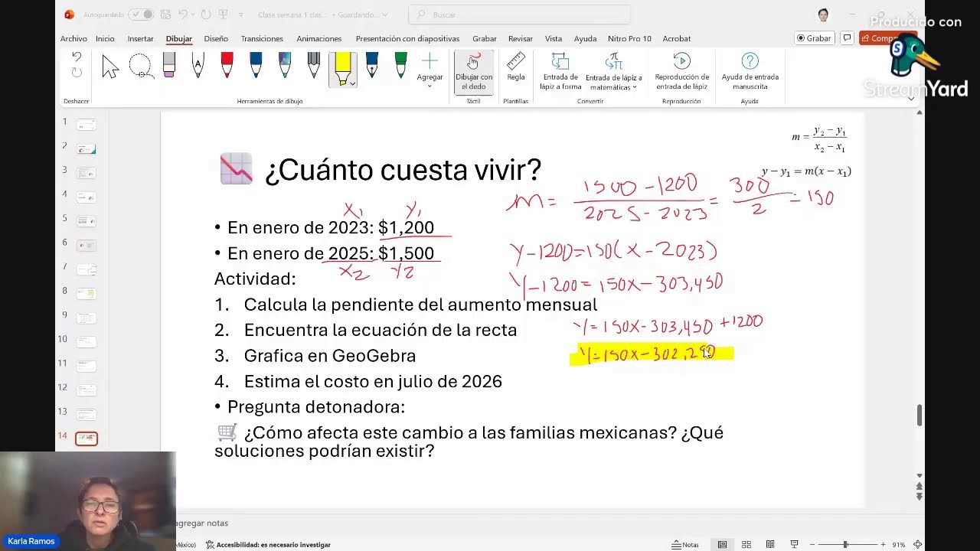Open the Archivo menu
Viewport: 980px width, 551px height.
tap(73, 38)
